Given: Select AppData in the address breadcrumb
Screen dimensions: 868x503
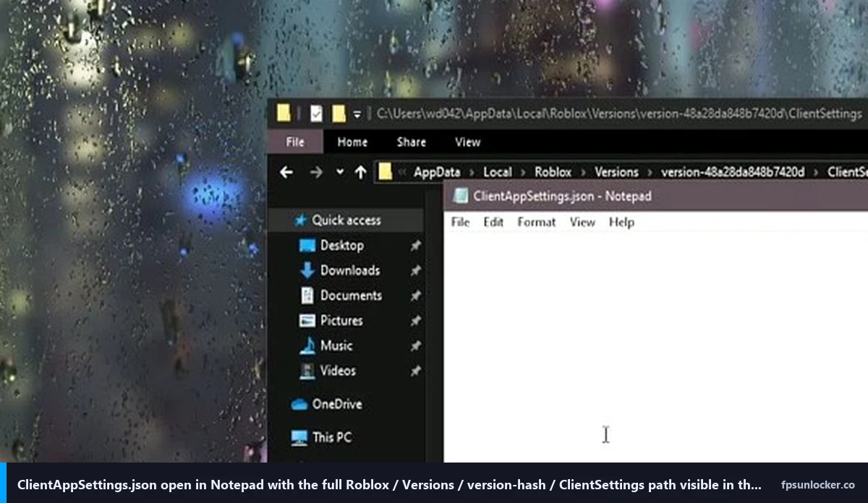Looking at the screenshot, I should [x=437, y=172].
